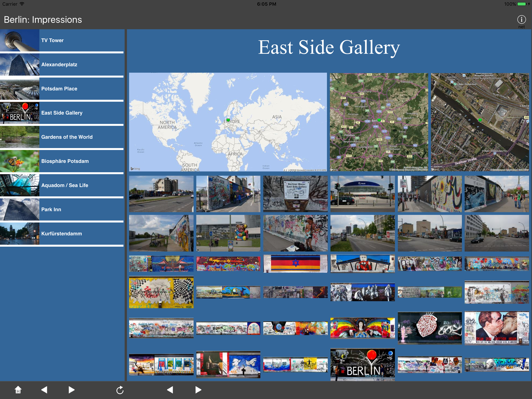Screen dimensions: 532x399
Task: Open the world map thumbnail
Action: point(228,122)
